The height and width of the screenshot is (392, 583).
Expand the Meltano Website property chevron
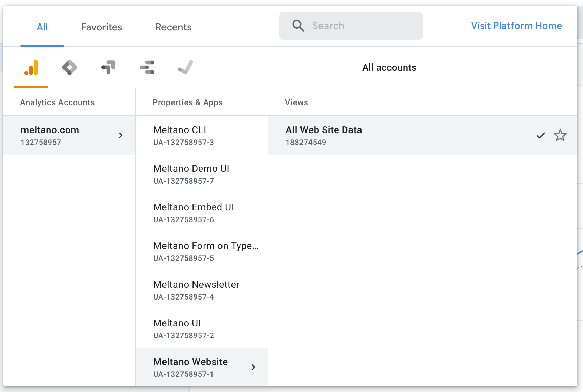click(x=254, y=367)
